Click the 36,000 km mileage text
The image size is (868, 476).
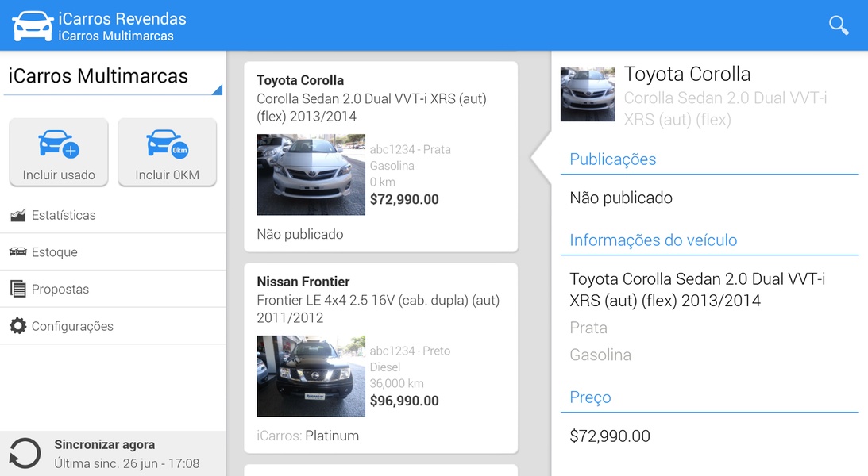(x=396, y=383)
